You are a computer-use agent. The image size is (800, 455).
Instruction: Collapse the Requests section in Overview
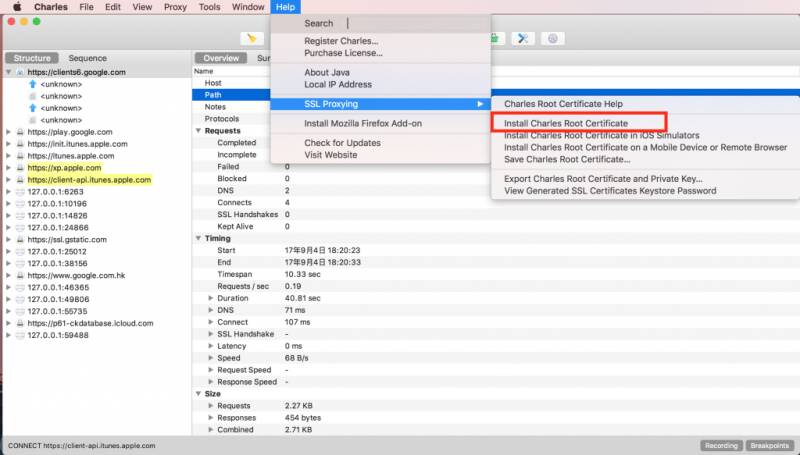click(198, 131)
